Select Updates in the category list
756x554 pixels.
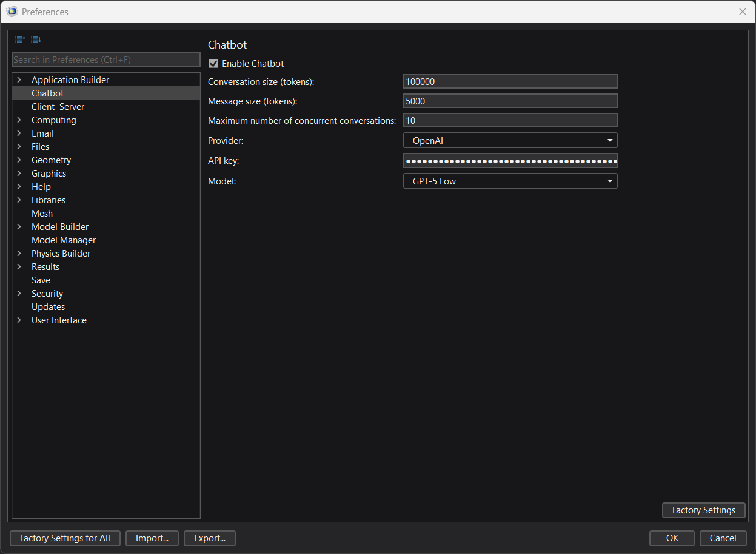coord(48,307)
